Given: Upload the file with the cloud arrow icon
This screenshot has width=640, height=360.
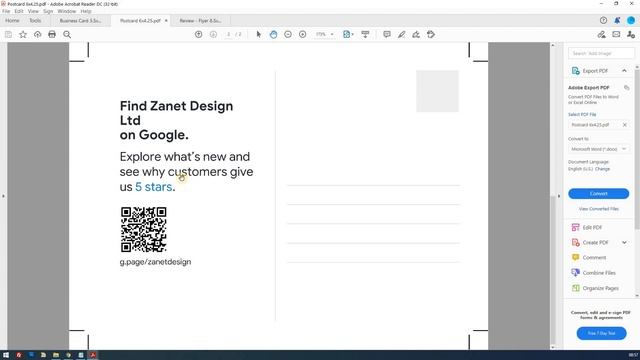Looking at the screenshot, I should (38, 35).
